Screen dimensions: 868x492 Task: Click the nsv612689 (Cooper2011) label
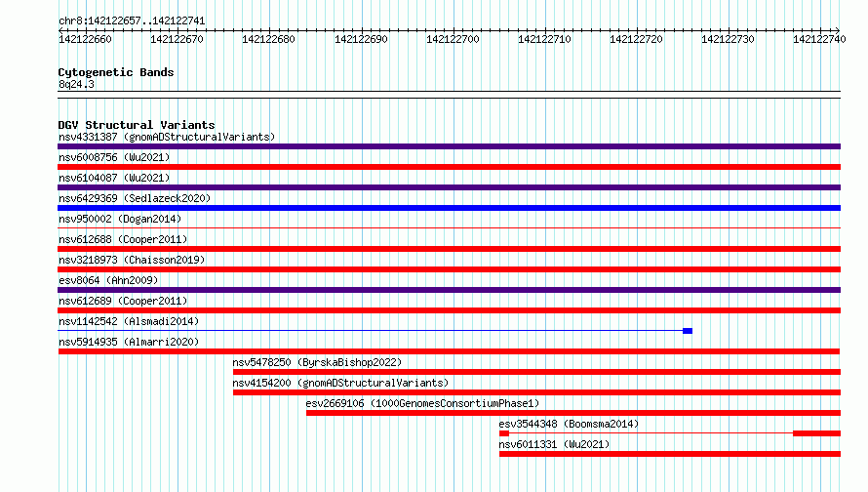click(x=123, y=301)
